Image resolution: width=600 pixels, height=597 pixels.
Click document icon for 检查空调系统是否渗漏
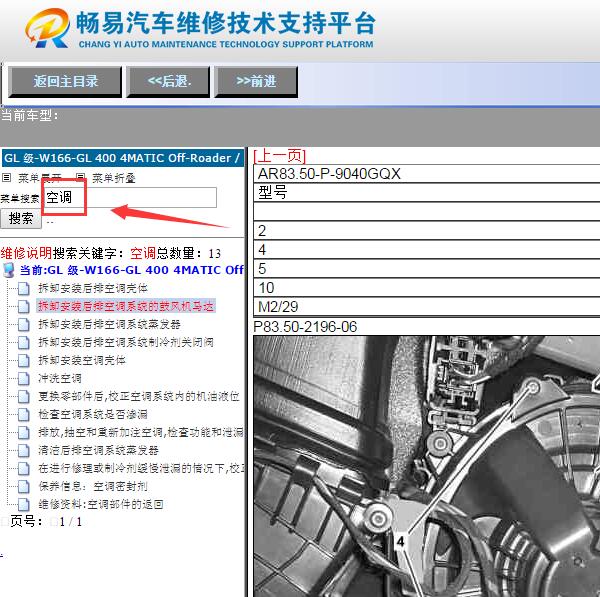pyautogui.click(x=24, y=414)
